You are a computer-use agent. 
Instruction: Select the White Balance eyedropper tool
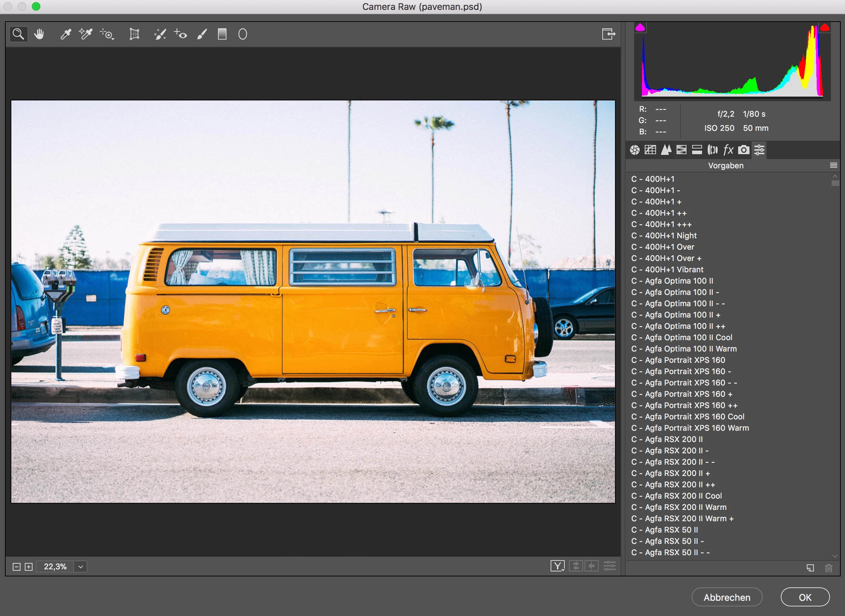coord(66,34)
